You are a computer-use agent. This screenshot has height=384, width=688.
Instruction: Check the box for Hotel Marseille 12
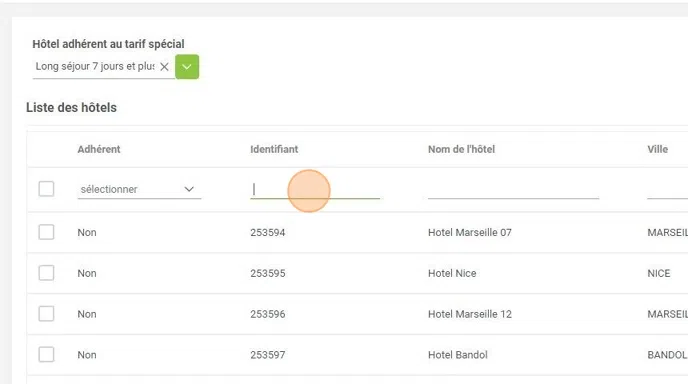[x=46, y=314]
